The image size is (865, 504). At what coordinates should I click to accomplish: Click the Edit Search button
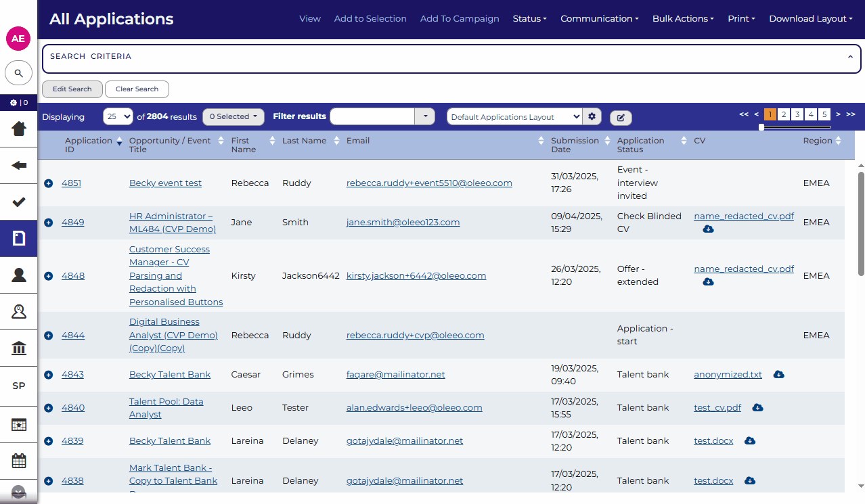tap(72, 89)
